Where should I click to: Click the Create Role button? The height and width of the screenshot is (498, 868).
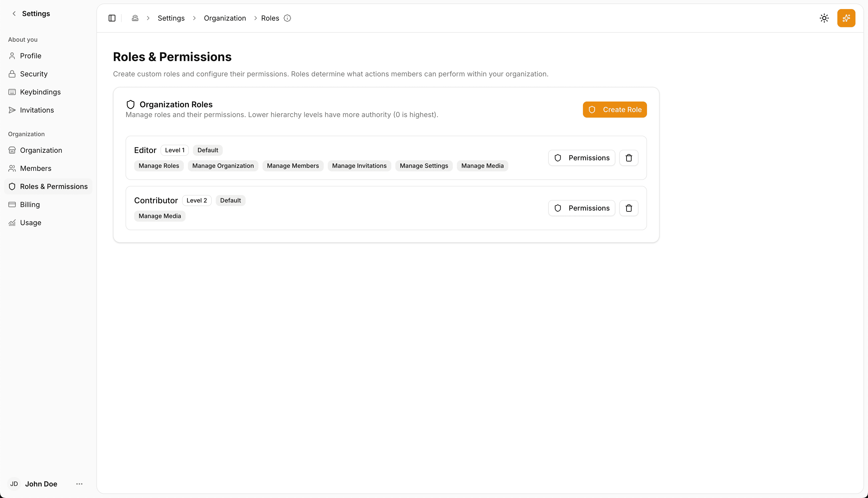614,110
